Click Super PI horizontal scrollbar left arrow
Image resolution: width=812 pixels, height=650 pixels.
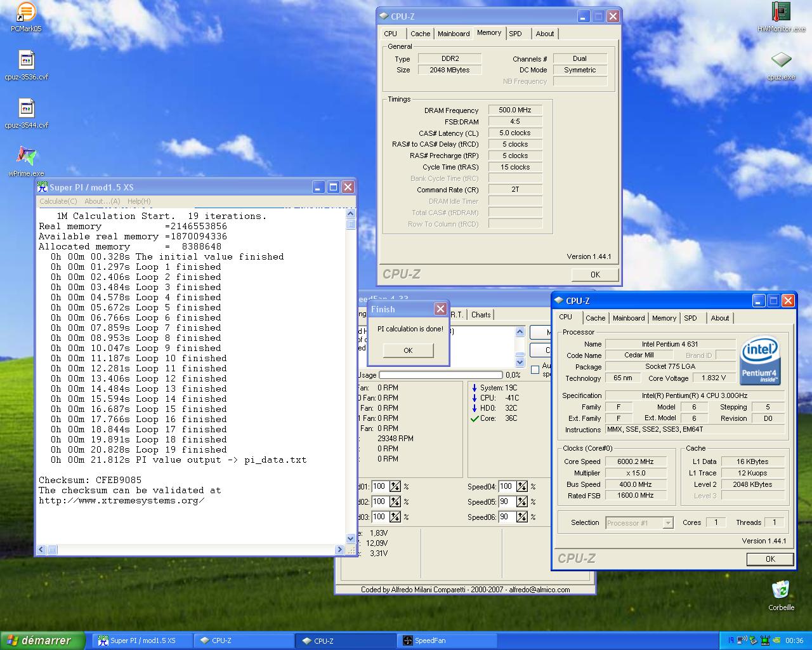tap(41, 549)
